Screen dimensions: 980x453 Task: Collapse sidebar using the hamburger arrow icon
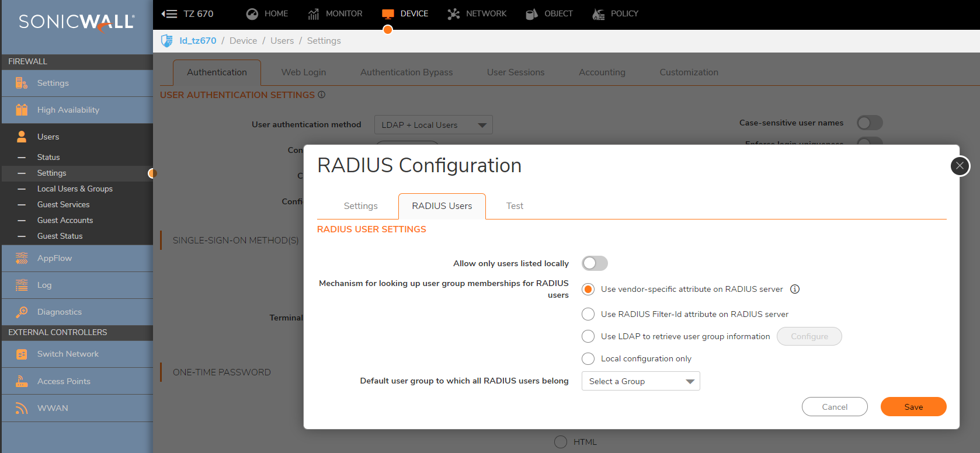point(169,13)
